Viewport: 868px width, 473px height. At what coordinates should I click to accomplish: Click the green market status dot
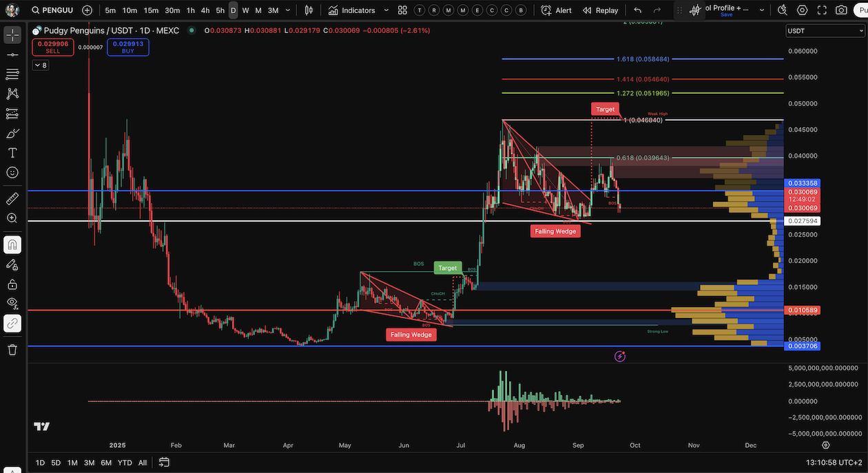(x=191, y=31)
